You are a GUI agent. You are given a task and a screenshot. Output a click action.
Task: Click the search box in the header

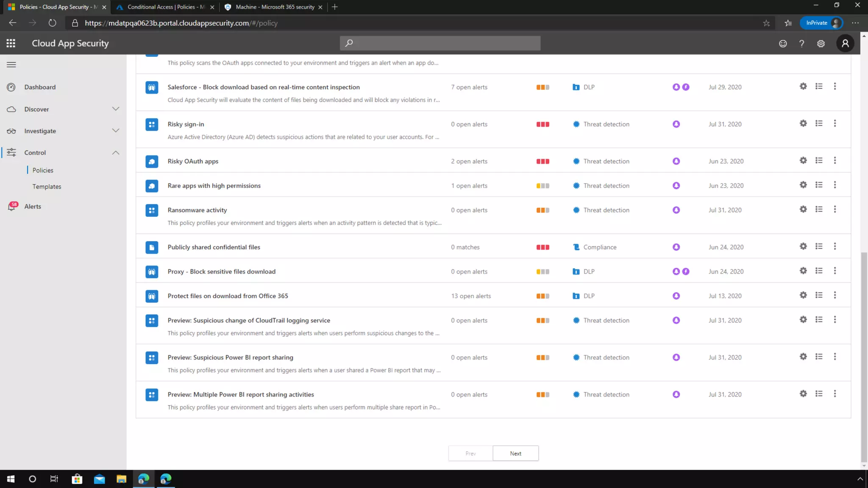tap(440, 43)
